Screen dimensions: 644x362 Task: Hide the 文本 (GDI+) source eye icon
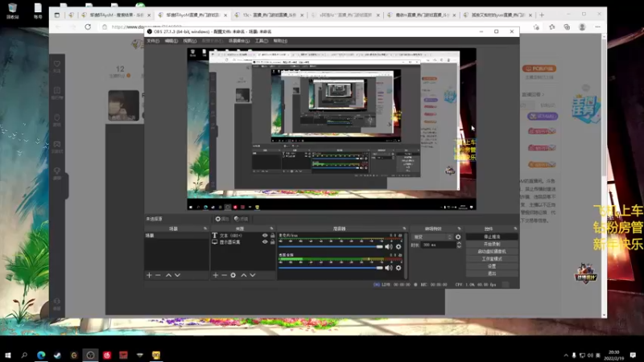click(x=265, y=236)
